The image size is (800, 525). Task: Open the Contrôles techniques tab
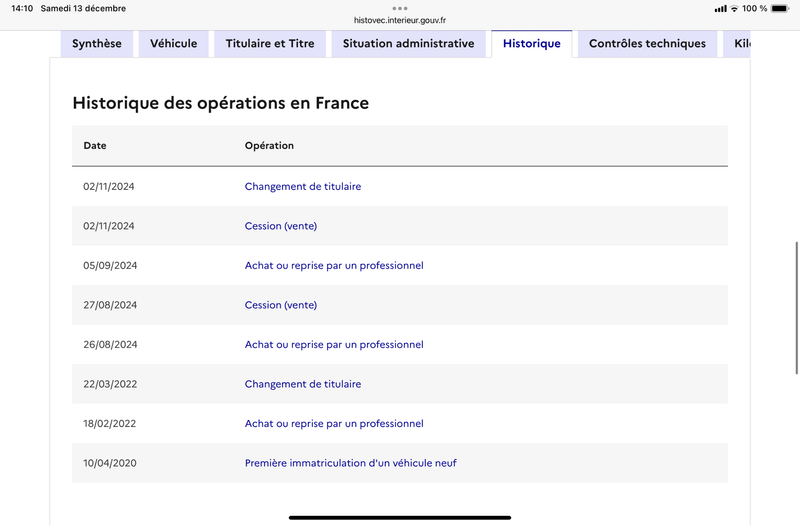pyautogui.click(x=647, y=44)
